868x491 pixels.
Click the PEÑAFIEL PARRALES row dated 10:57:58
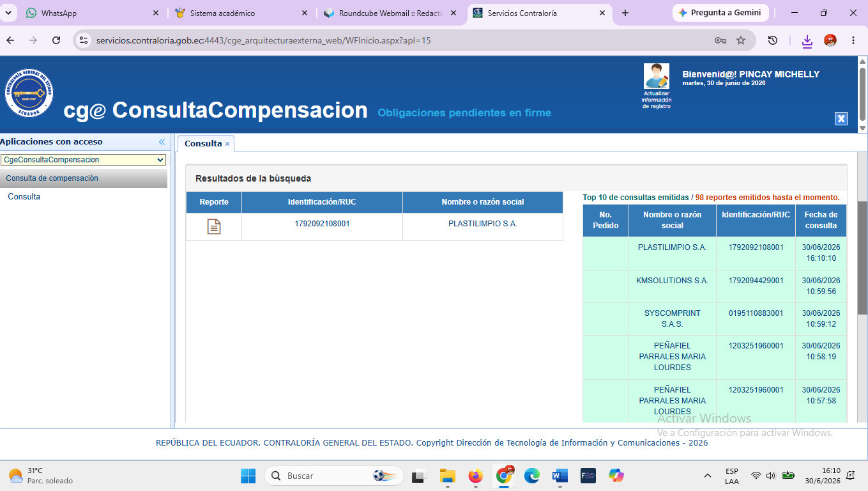click(x=715, y=401)
